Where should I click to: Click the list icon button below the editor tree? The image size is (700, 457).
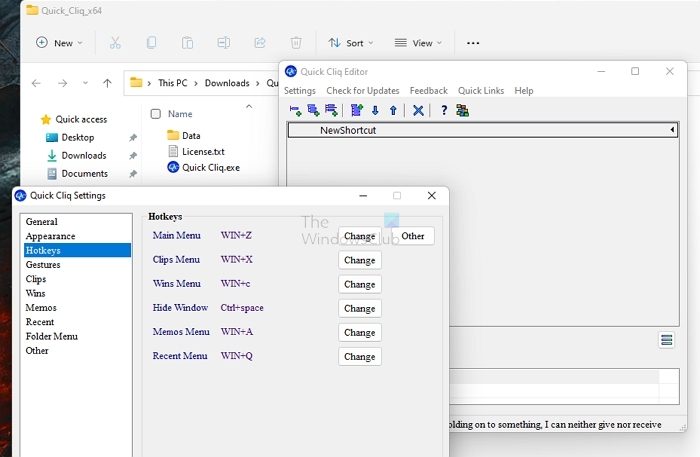tap(667, 341)
